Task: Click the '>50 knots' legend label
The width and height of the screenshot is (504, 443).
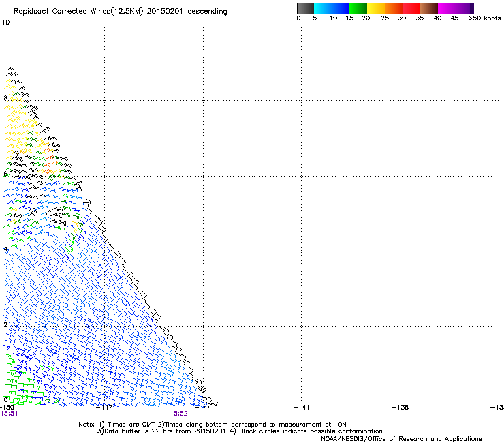Action: 484,18
